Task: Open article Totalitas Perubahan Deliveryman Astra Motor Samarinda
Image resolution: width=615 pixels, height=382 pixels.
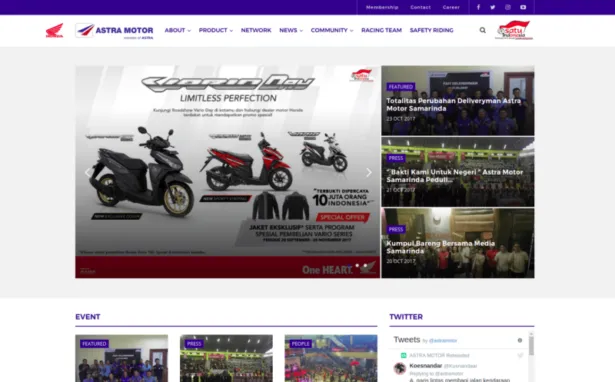Action: point(454,105)
